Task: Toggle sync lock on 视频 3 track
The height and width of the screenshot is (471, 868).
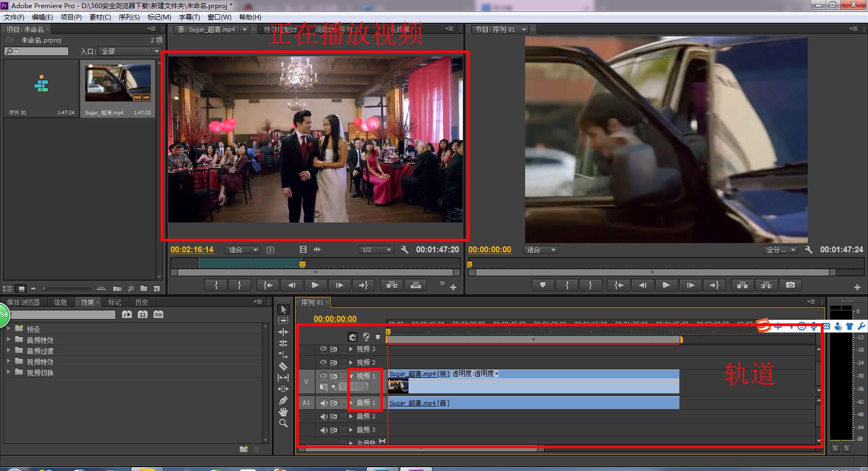Action: tap(334, 349)
